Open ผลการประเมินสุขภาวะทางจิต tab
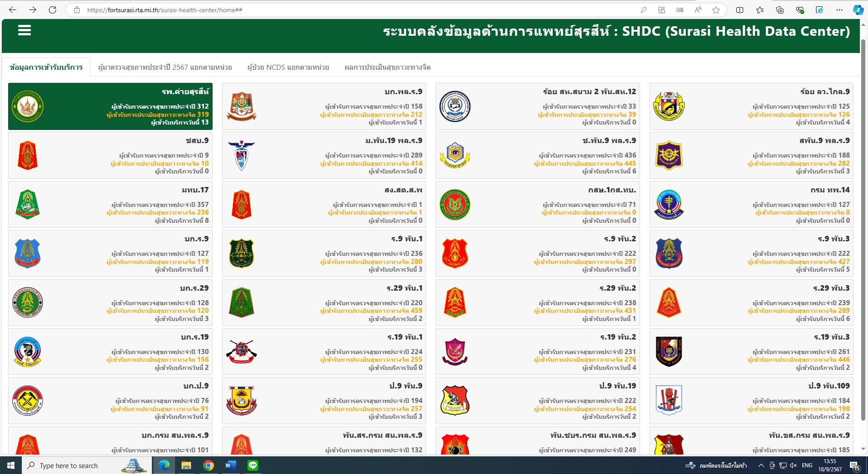This screenshot has width=868, height=474. pyautogui.click(x=387, y=67)
